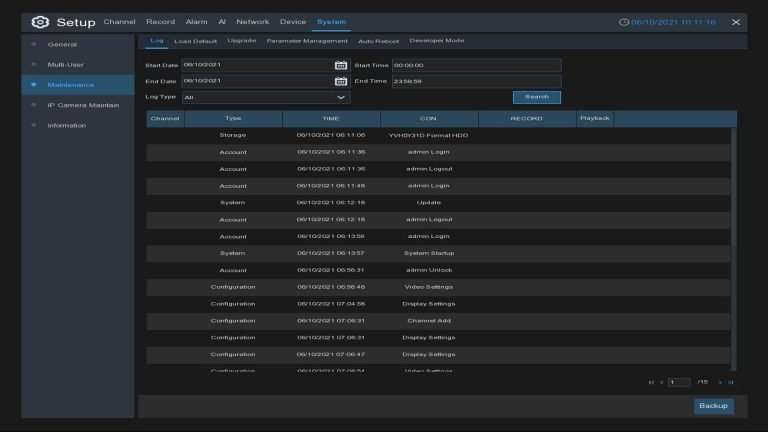This screenshot has height=432, width=768.
Task: Open the Start Date calendar picker
Action: 341,65
